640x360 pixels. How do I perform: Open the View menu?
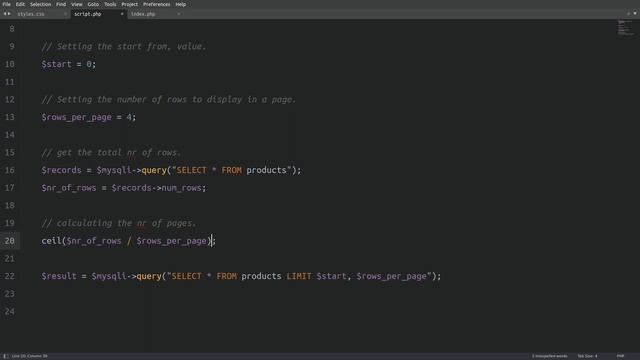pyautogui.click(x=76, y=4)
